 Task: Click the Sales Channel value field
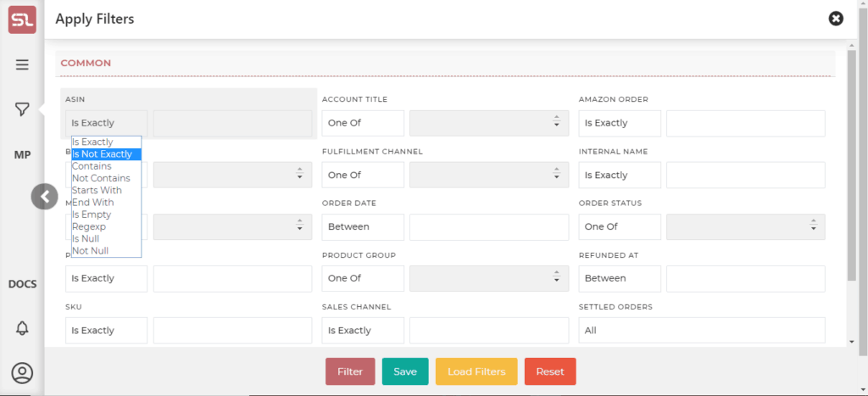[489, 330]
